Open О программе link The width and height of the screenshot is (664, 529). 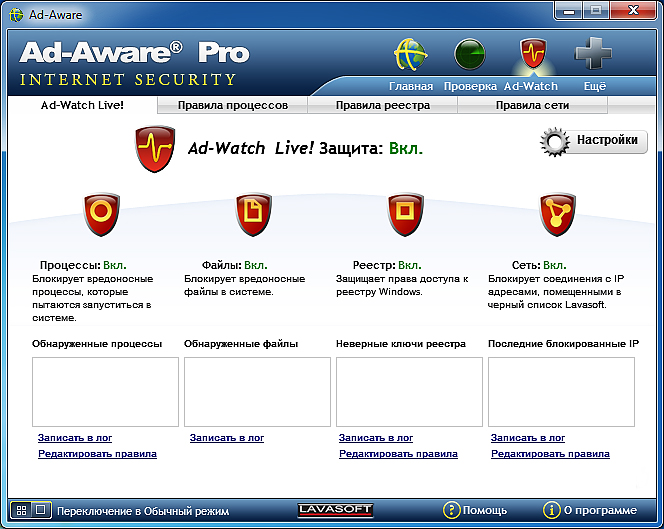click(x=600, y=510)
